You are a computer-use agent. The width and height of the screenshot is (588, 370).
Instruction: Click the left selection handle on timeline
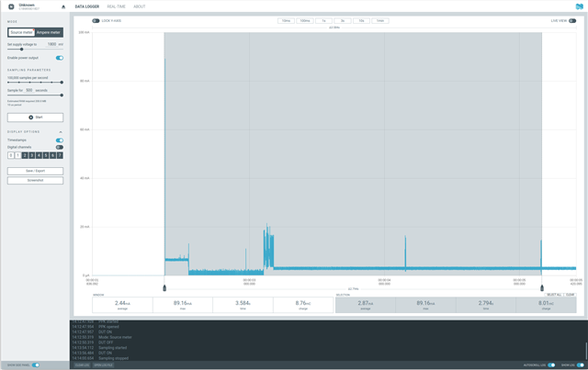(x=165, y=287)
